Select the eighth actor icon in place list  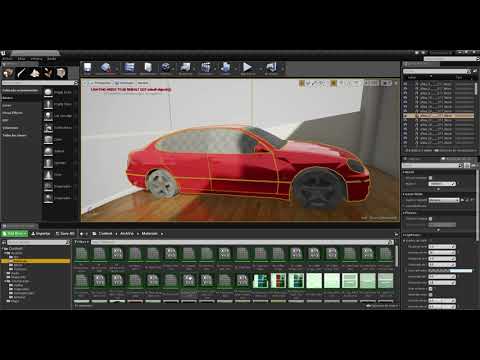(48, 174)
